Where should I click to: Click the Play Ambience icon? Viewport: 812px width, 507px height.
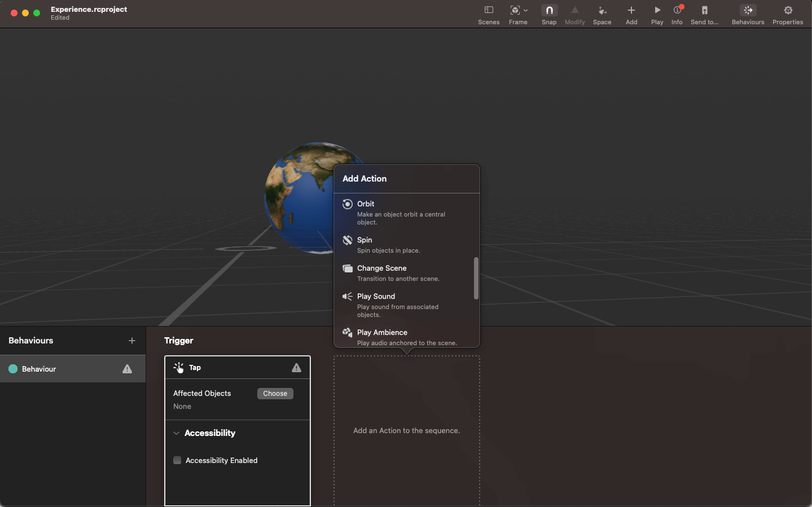348,333
